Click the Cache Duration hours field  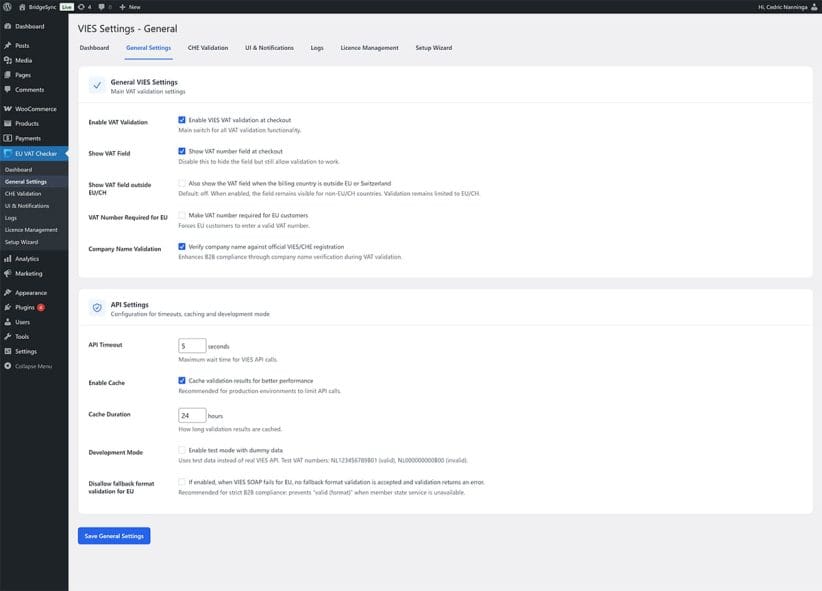(x=192, y=415)
